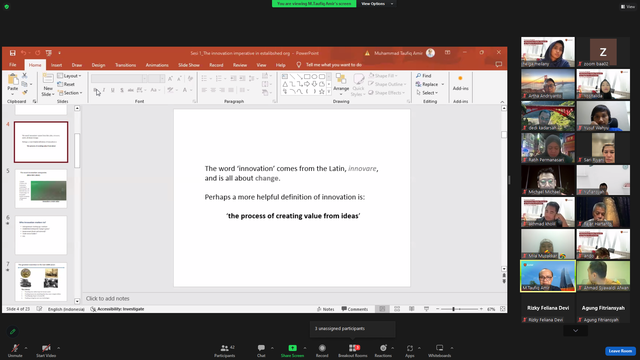The image size is (640, 360).
Task: Click the text highlight color swatch
Action: click(170, 90)
